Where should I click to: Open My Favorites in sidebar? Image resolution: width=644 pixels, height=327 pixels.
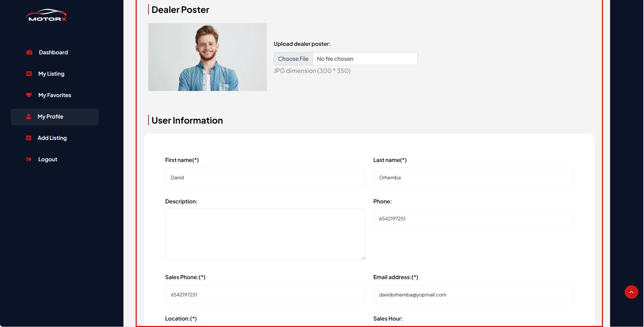pos(55,95)
